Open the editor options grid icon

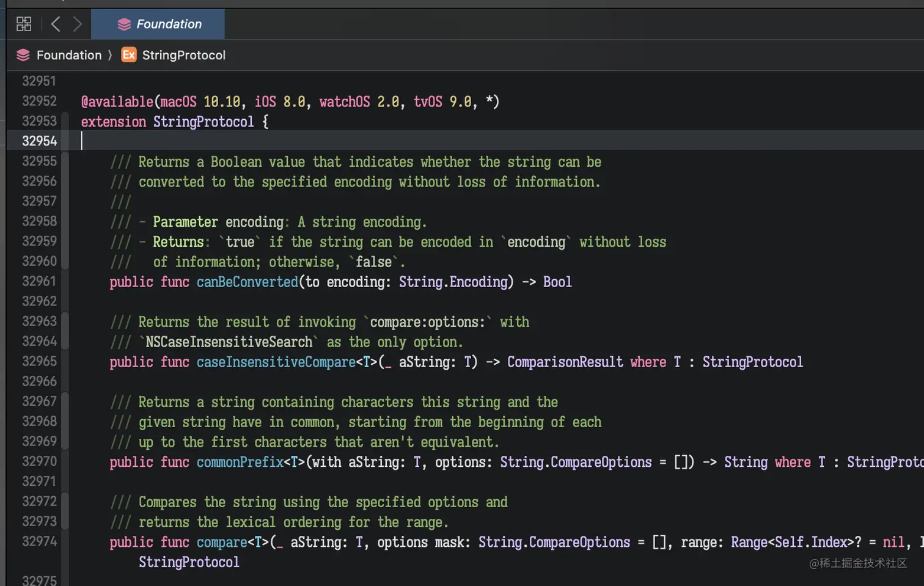pos(23,24)
